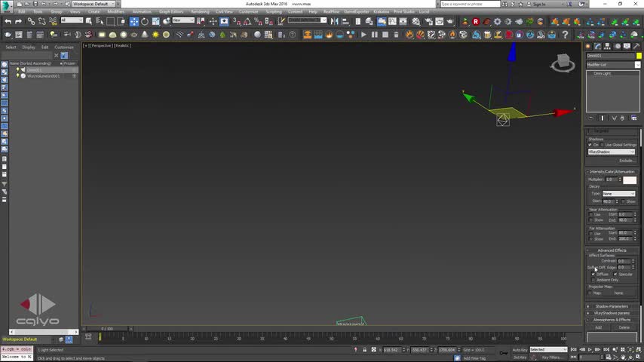Viewport: 644px width, 362px height.
Task: Click the Redo arrow in main toolbar
Action: 19,21
